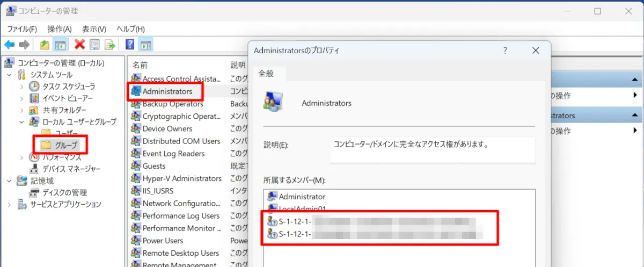The height and width of the screenshot is (267, 644).
Task: Click the red X Delete toolbar icon
Action: pyautogui.click(x=80, y=45)
